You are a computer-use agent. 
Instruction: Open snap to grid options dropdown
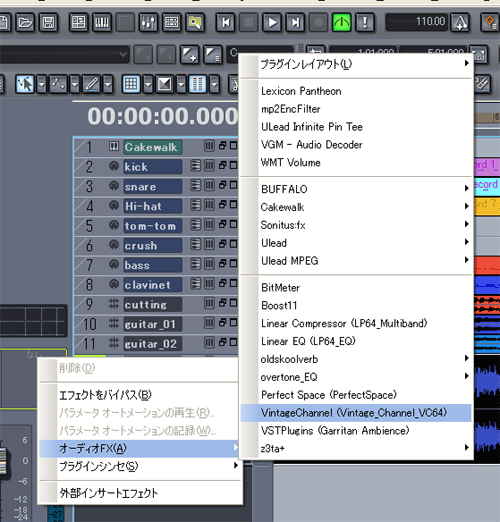148,84
